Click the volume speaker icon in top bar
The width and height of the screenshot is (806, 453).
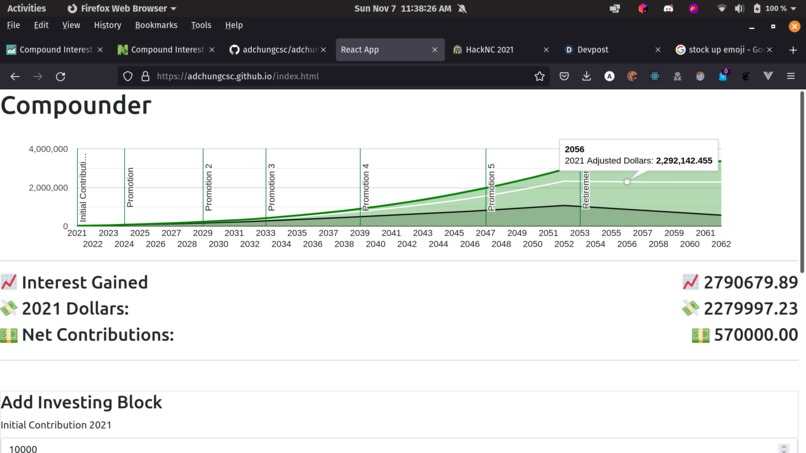click(x=739, y=8)
